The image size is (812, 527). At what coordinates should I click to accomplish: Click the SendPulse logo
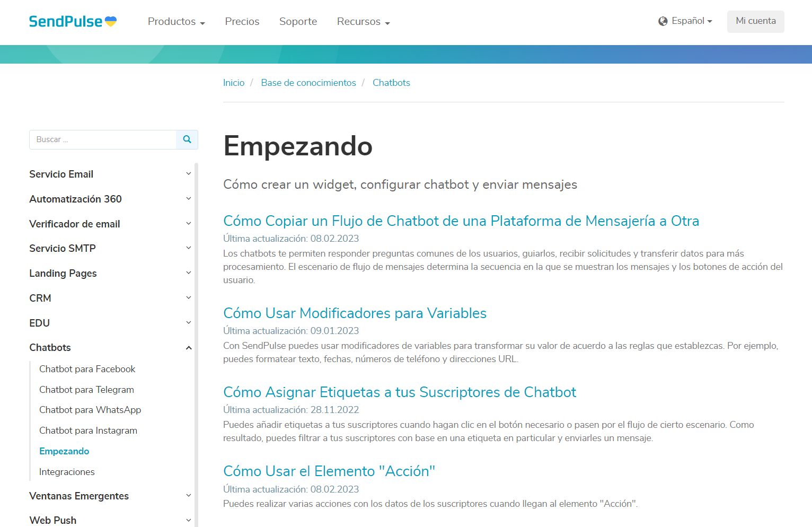pyautogui.click(x=73, y=21)
